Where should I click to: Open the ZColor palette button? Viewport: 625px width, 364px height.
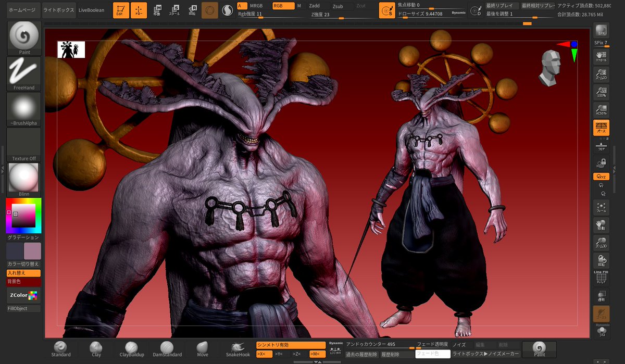click(x=23, y=295)
